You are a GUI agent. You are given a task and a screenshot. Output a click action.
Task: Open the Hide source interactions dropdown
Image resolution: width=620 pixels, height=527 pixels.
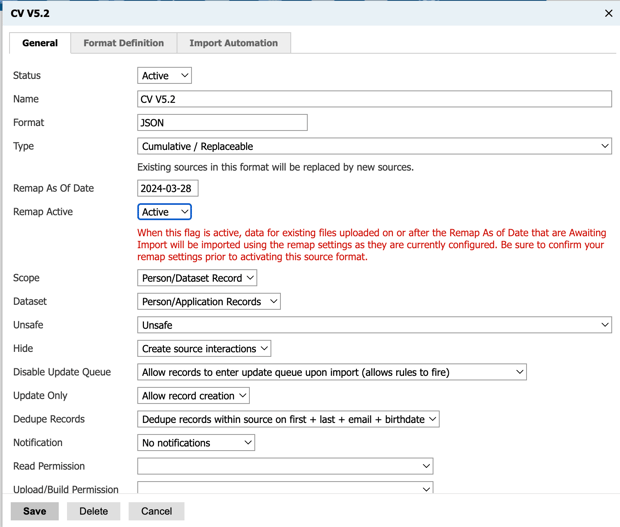point(204,349)
